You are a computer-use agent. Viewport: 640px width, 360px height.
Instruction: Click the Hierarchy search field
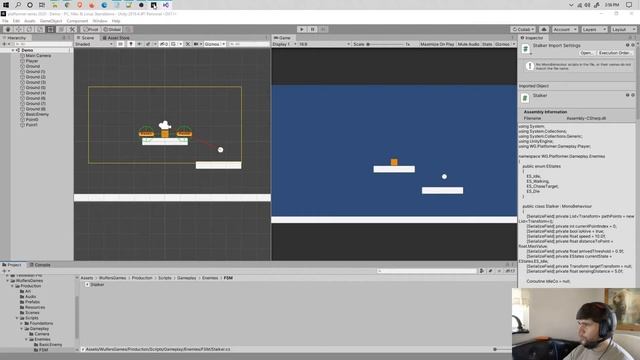43,44
